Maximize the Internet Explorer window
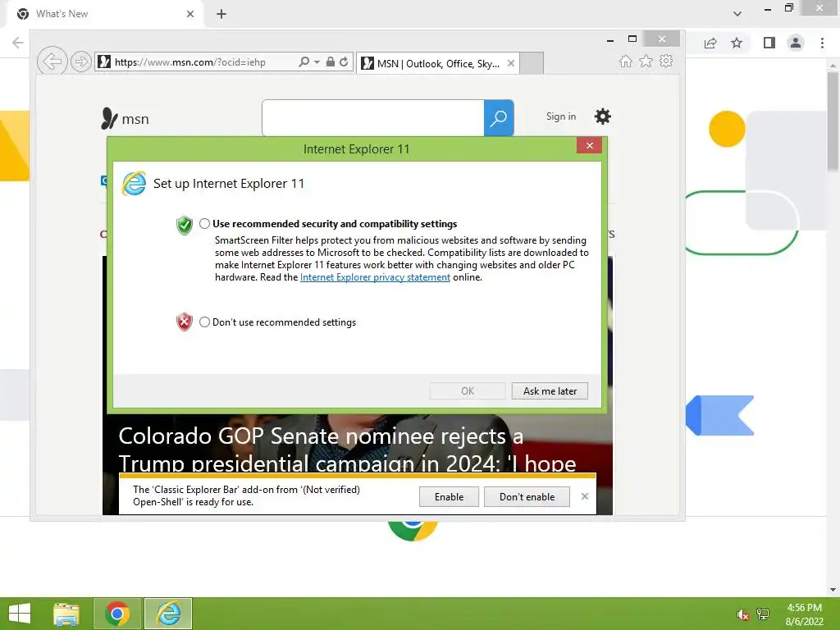This screenshot has width=840, height=630. 632,39
